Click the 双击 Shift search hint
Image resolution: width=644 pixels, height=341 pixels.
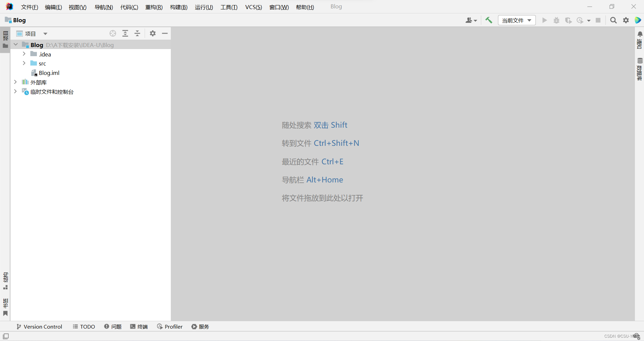[331, 125]
